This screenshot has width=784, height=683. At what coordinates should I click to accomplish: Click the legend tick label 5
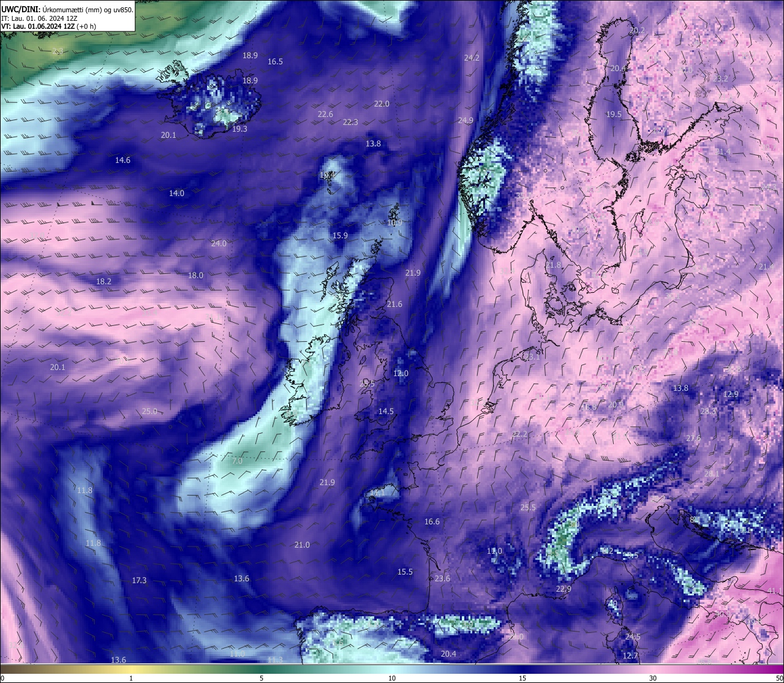262,678
